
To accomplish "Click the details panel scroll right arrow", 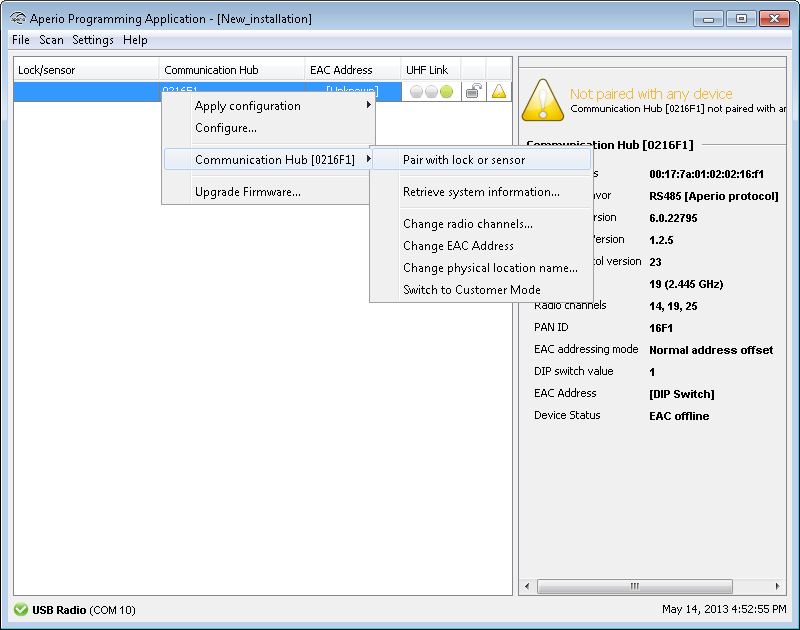I will (778, 586).
